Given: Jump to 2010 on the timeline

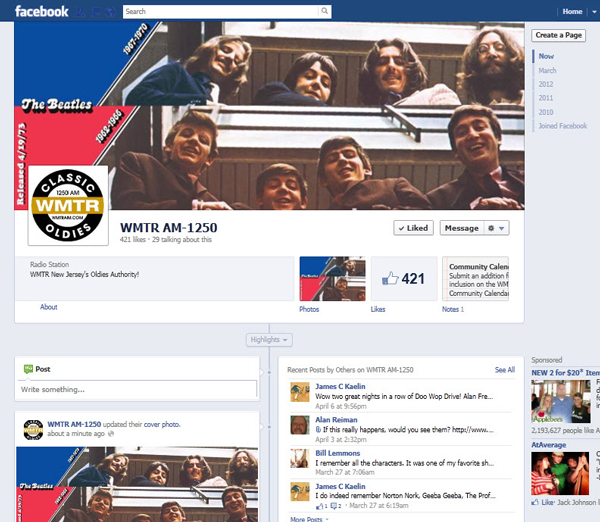Looking at the screenshot, I should (x=546, y=112).
